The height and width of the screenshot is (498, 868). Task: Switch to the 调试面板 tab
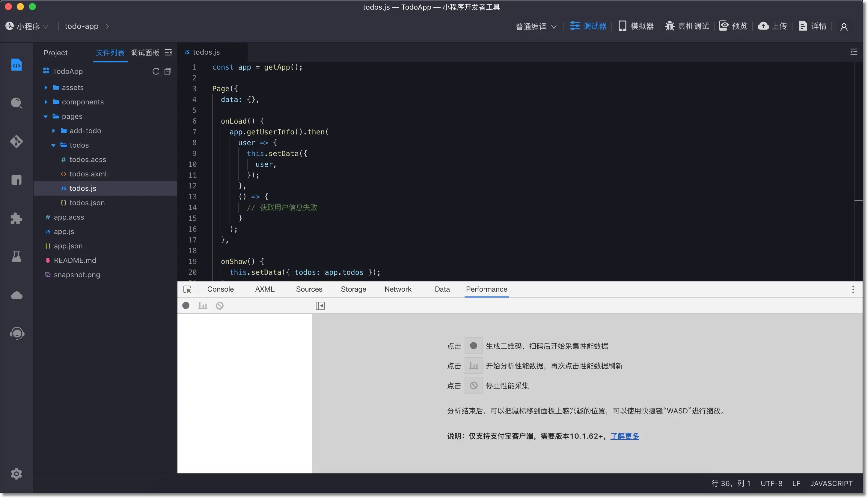pos(145,52)
